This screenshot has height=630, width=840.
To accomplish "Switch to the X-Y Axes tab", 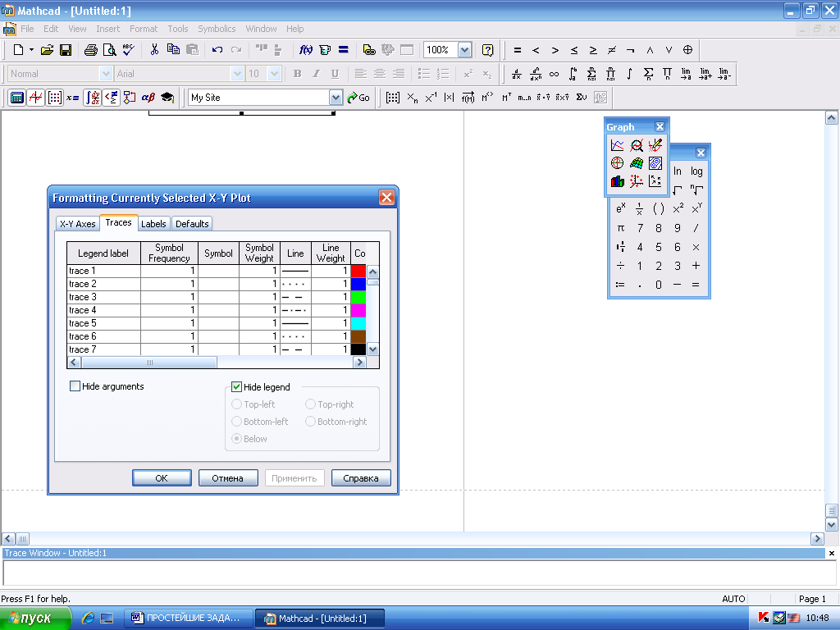I will click(x=78, y=223).
